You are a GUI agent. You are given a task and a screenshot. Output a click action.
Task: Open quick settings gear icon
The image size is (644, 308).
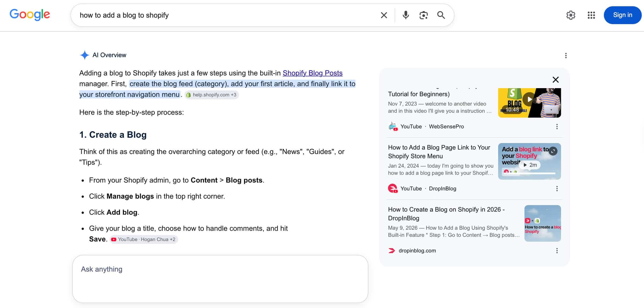(x=571, y=15)
